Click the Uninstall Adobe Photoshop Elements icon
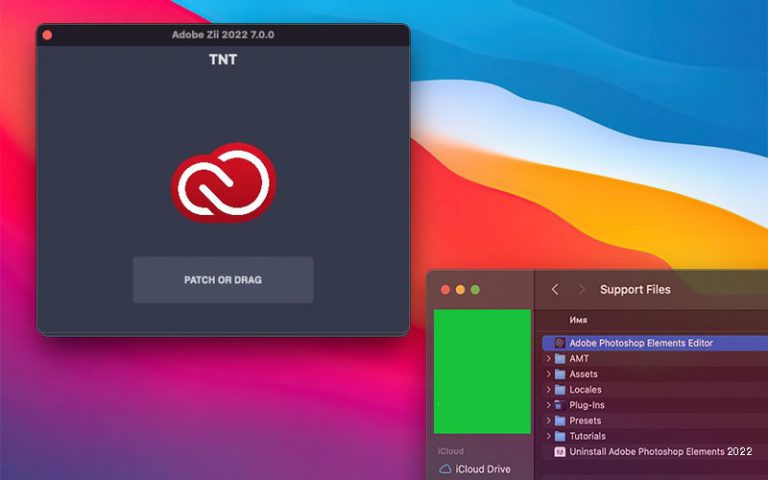Image resolution: width=768 pixels, height=480 pixels. tap(559, 452)
